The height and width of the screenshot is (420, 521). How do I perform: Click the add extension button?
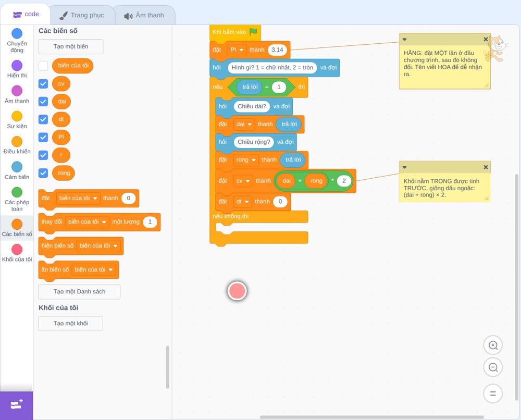17,405
